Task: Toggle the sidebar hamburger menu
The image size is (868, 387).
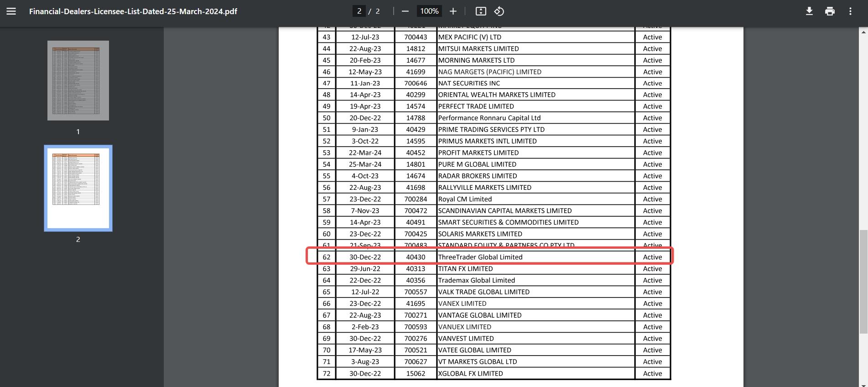Action: (x=11, y=11)
